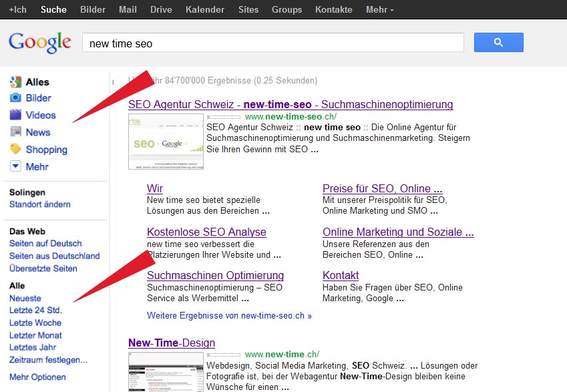Viewport: 567px width, 392px height.
Task: Click the Google logo
Action: click(40, 43)
